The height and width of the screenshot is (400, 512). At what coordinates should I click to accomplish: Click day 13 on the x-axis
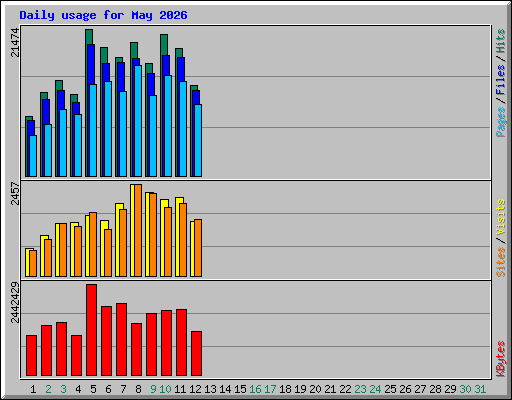click(210, 389)
